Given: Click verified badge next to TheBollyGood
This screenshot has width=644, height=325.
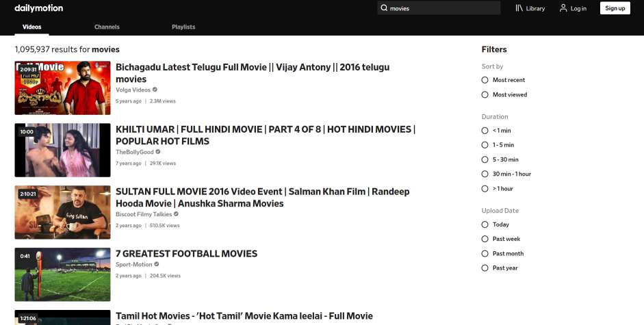Looking at the screenshot, I should [157, 152].
